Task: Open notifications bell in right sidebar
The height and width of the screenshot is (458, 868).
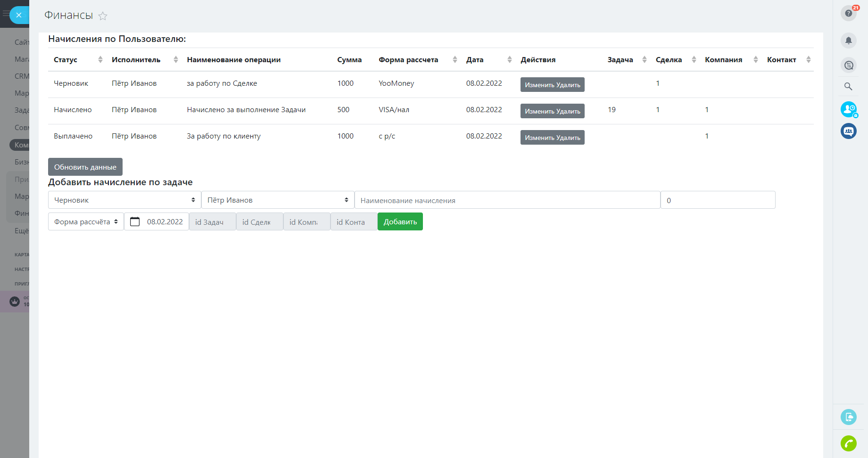Action: [x=848, y=41]
